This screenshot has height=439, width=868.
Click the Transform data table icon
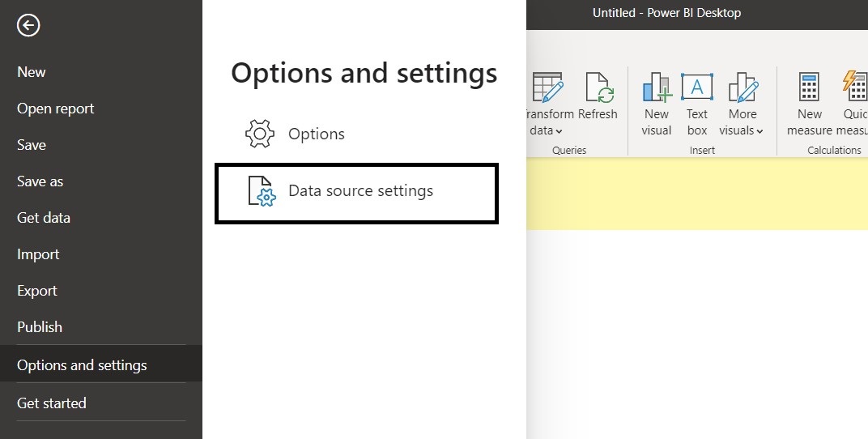(x=548, y=87)
